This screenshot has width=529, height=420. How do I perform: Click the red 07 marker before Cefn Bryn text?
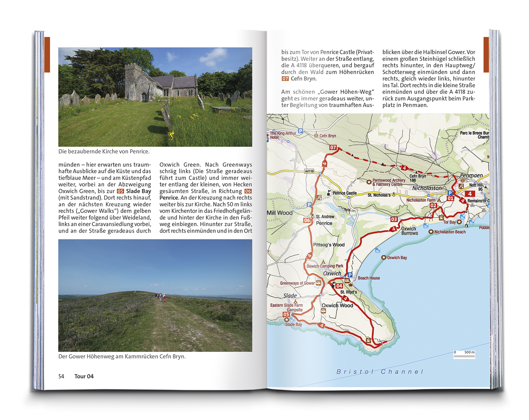coord(285,79)
